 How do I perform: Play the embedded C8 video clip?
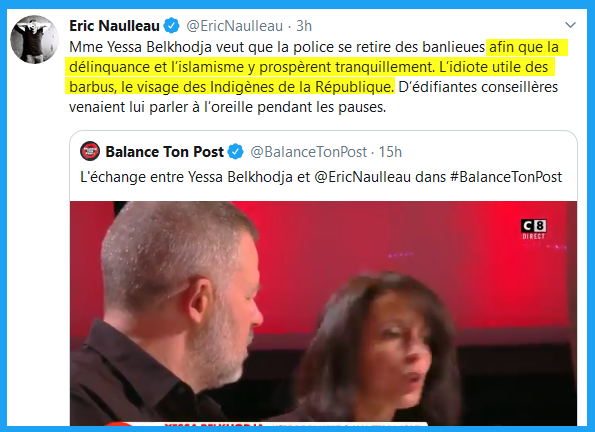coord(323,313)
